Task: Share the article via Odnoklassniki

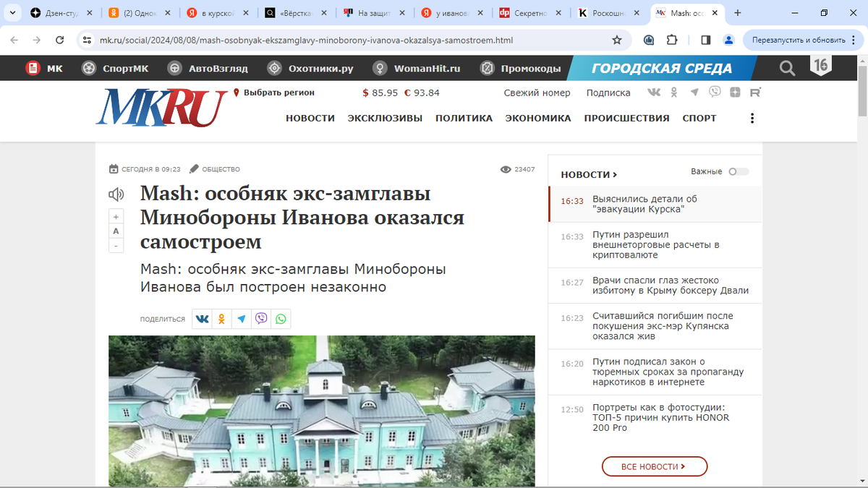Action: tap(221, 319)
